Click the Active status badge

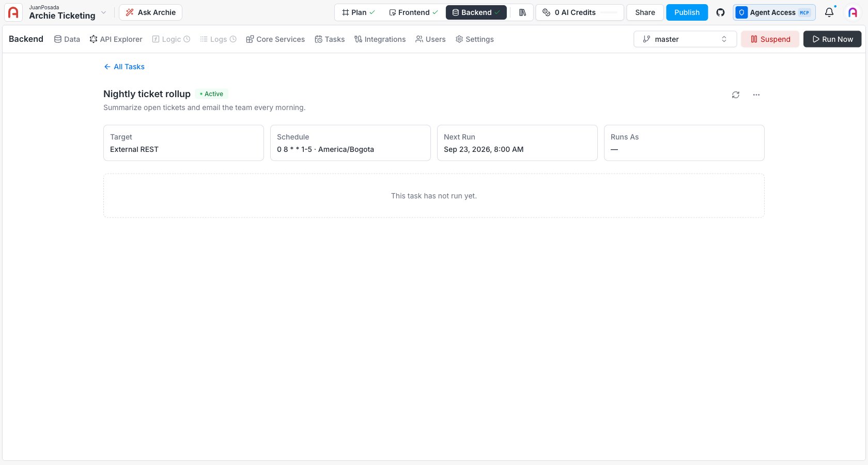click(212, 94)
